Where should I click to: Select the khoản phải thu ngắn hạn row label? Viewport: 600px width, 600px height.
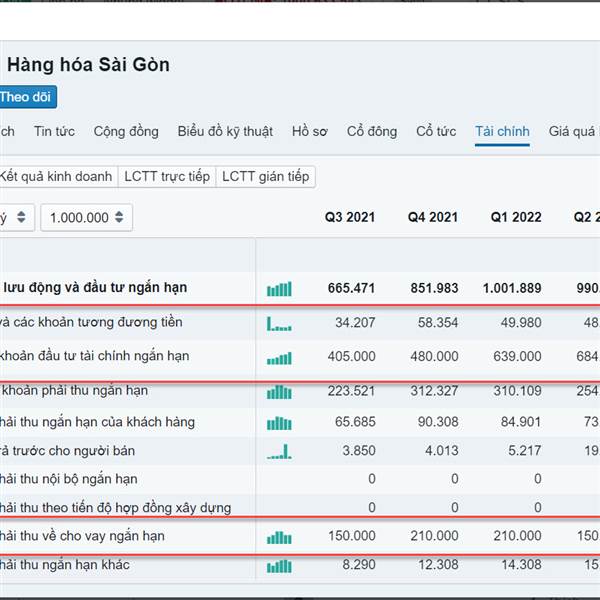tap(75, 390)
